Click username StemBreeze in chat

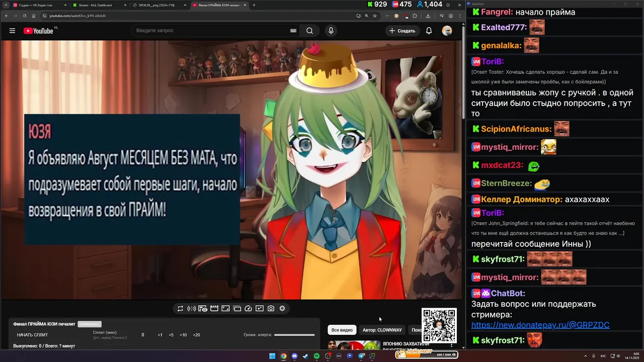[x=507, y=184]
